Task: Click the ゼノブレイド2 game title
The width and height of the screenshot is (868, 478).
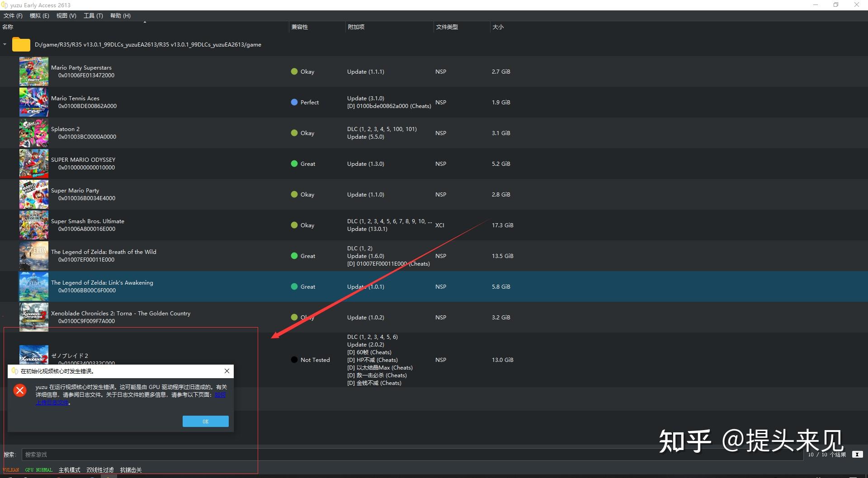Action: coord(70,356)
